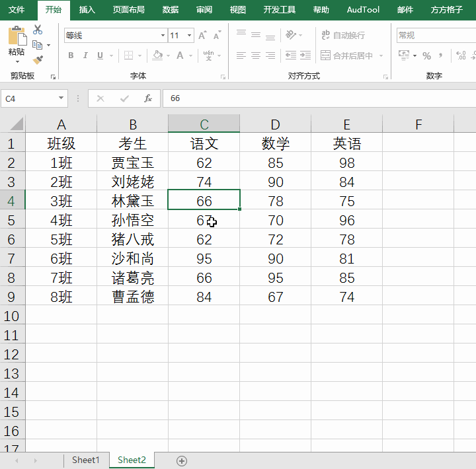476x469 pixels.
Task: Align text right
Action: pos(270,55)
